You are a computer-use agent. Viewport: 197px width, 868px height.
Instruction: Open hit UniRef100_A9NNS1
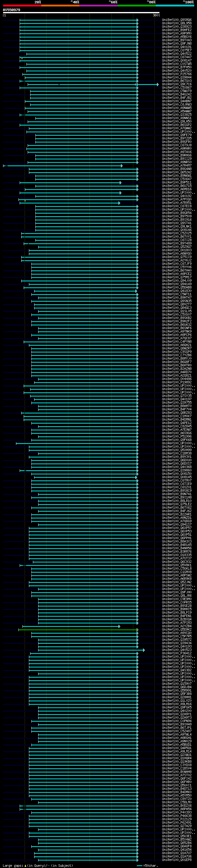click(x=177, y=118)
